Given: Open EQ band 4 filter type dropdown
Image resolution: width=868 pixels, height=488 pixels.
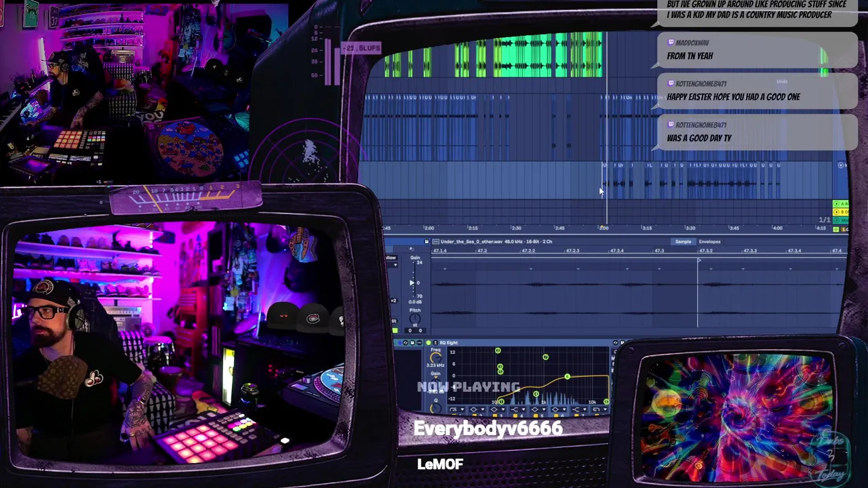Looking at the screenshot, I should 519,409.
